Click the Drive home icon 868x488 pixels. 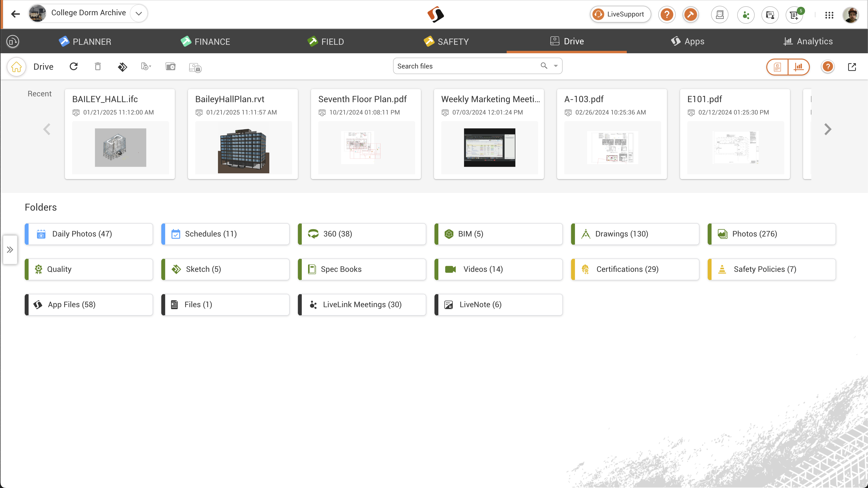click(x=16, y=67)
